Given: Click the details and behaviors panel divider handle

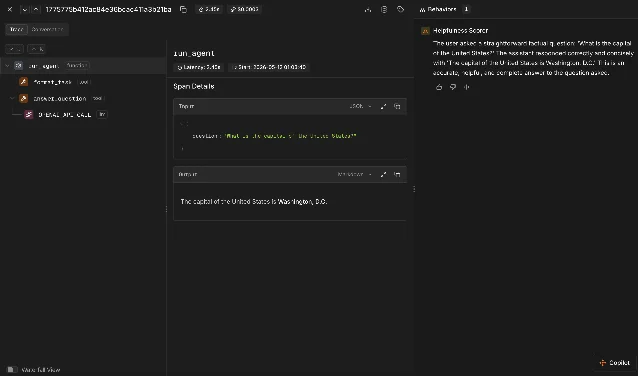Looking at the screenshot, I should (414, 189).
